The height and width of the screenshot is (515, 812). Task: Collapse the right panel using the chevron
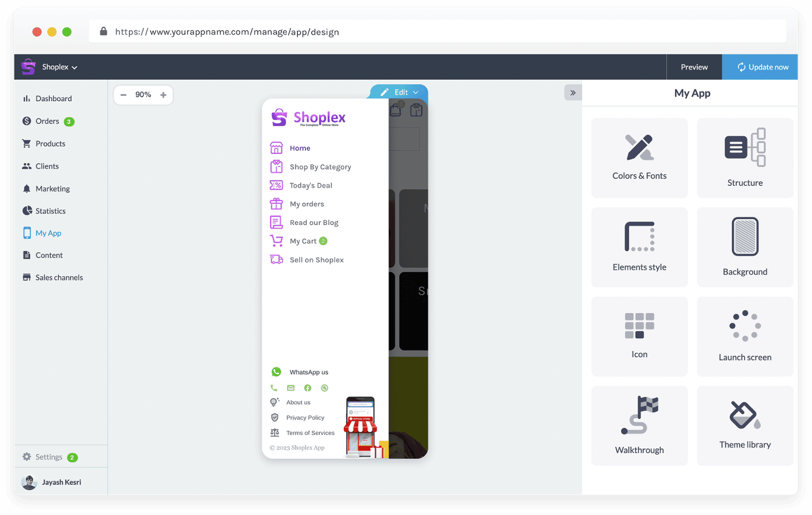click(573, 92)
